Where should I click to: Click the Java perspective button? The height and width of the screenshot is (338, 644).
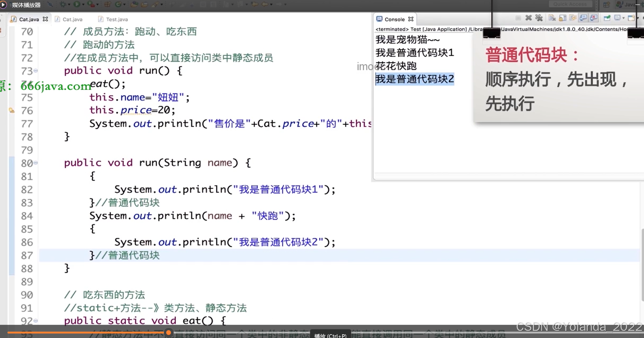[627, 4]
